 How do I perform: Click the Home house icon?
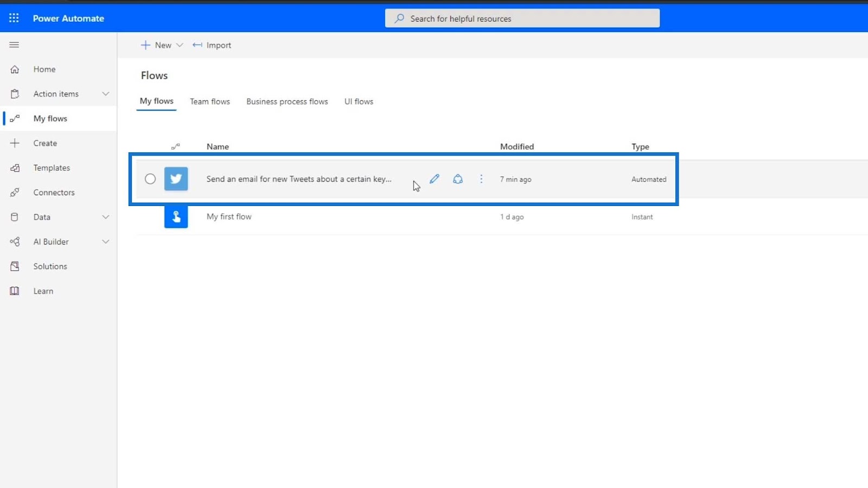coord(15,69)
